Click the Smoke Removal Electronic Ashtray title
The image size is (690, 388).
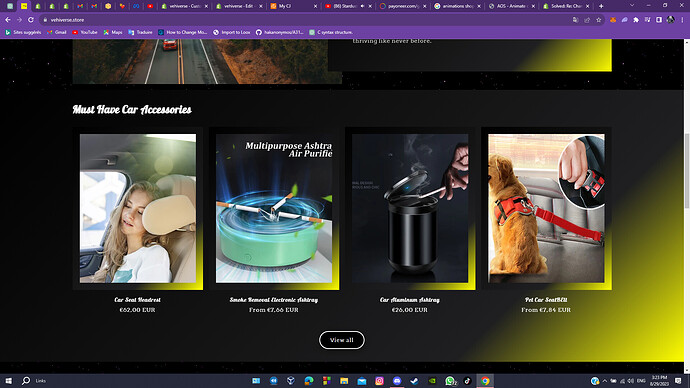pos(274,300)
